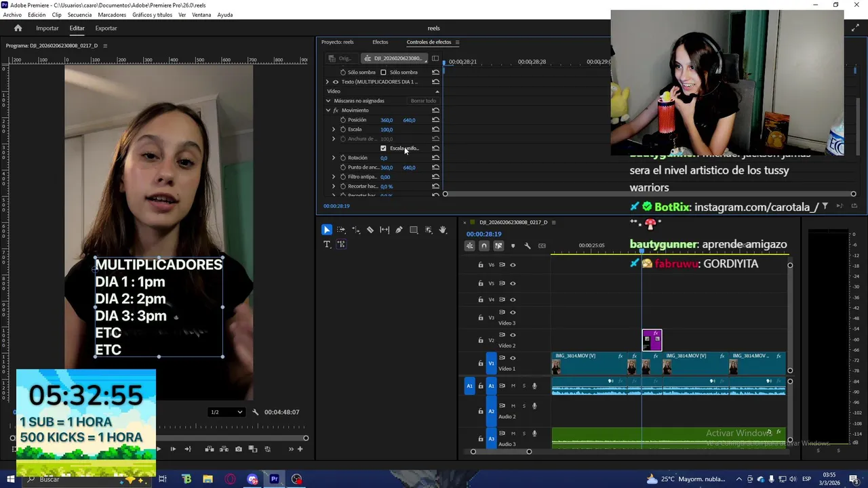This screenshot has height=488, width=868.
Task: Expand the Texto (MULTIPLICADORES DIA 1...) effect
Action: 328,82
